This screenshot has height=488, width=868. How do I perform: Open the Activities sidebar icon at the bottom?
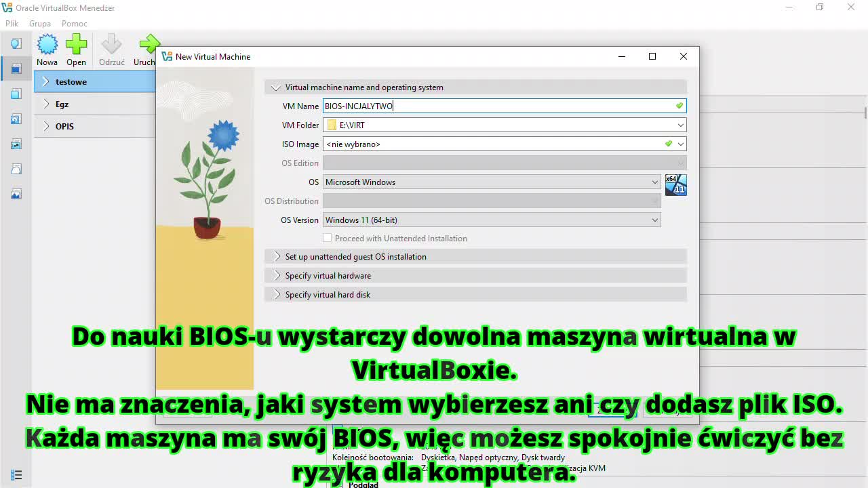pos(15,474)
